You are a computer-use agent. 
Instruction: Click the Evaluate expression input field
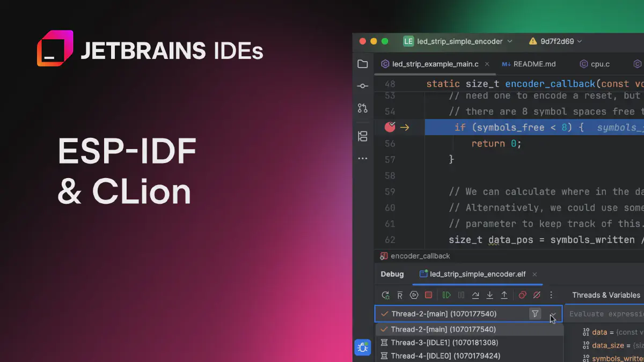coord(605,314)
